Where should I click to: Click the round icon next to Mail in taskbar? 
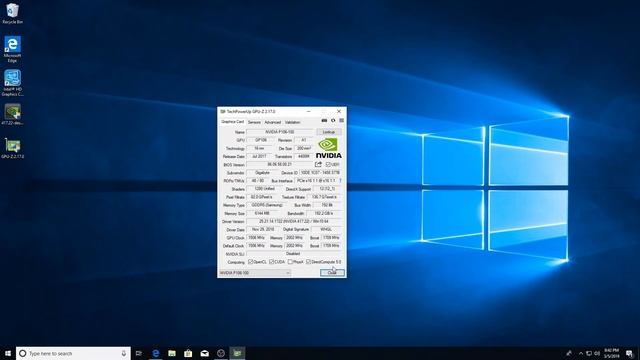221,353
